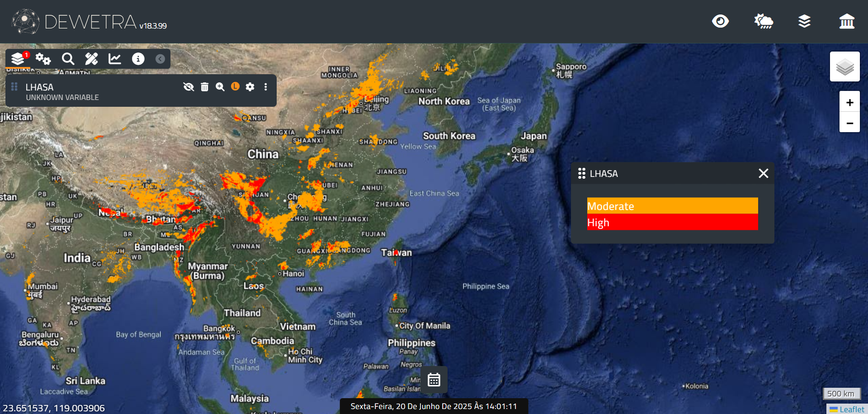The image size is (868, 414).
Task: Click the Philippines label on the map
Action: pos(411,343)
